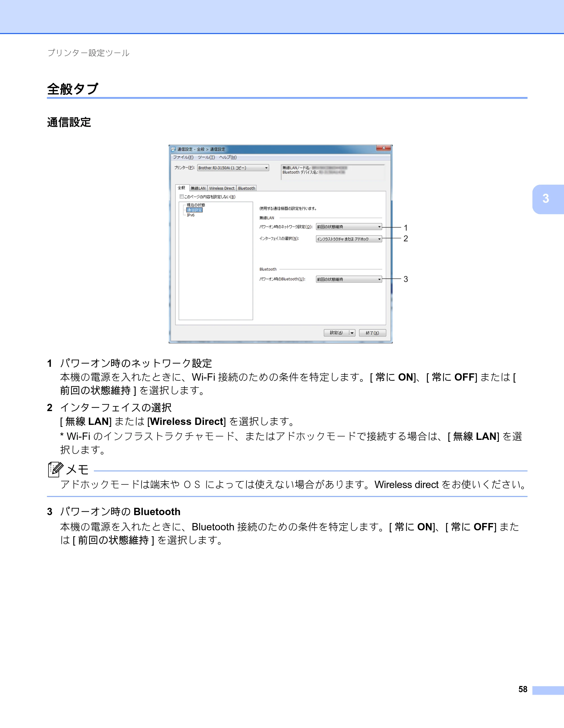Toggle このページの内容を設定しない checkbox
The image size is (564, 728).
click(182, 197)
